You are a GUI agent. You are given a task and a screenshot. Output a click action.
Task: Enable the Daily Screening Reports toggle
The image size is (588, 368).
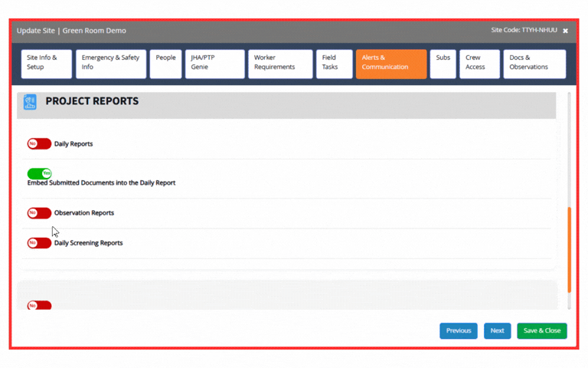point(39,243)
